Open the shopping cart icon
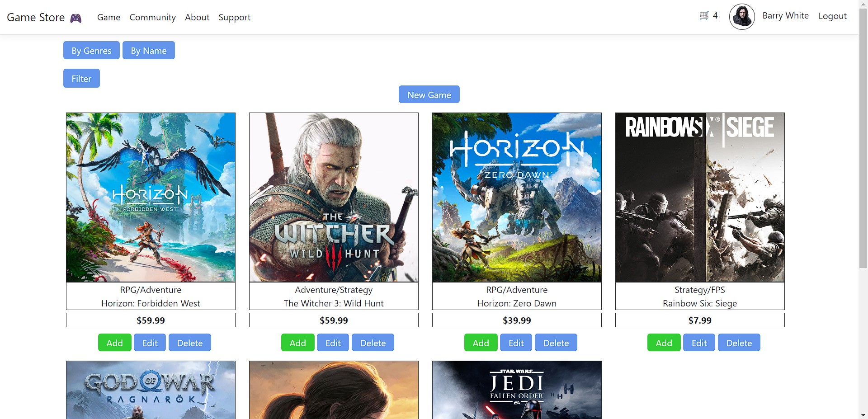The height and width of the screenshot is (419, 868). point(704,16)
